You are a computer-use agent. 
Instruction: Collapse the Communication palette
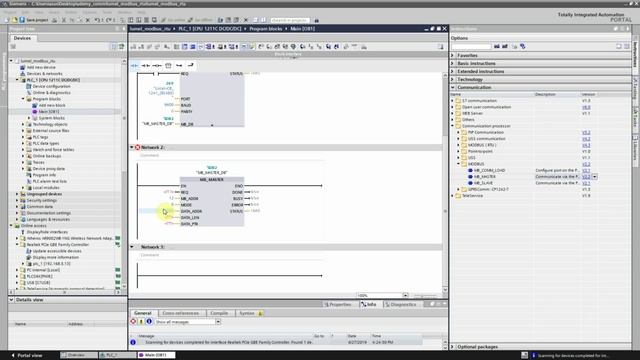coord(453,87)
